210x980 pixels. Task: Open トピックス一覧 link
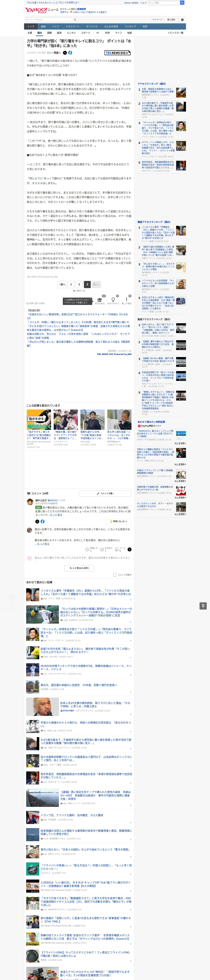click(x=175, y=33)
